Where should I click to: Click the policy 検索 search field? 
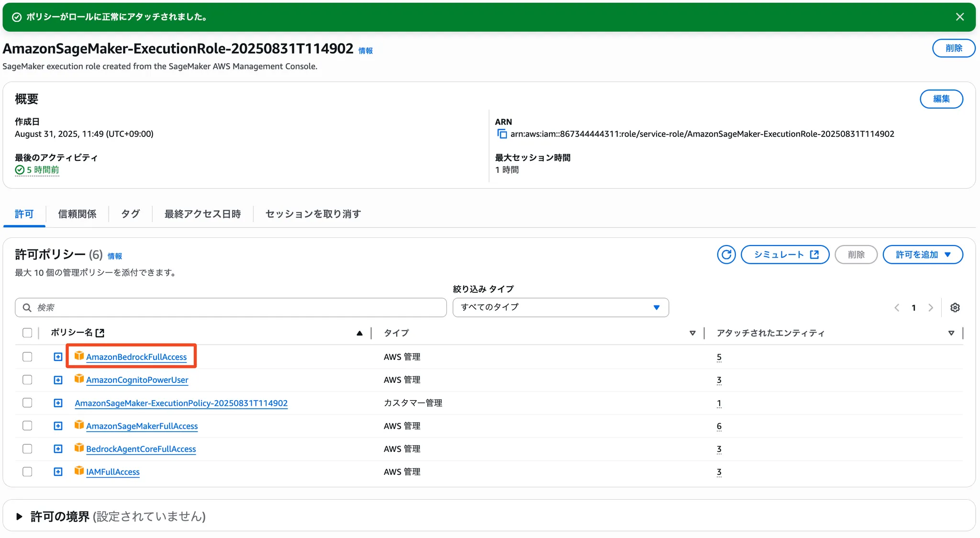click(x=234, y=307)
